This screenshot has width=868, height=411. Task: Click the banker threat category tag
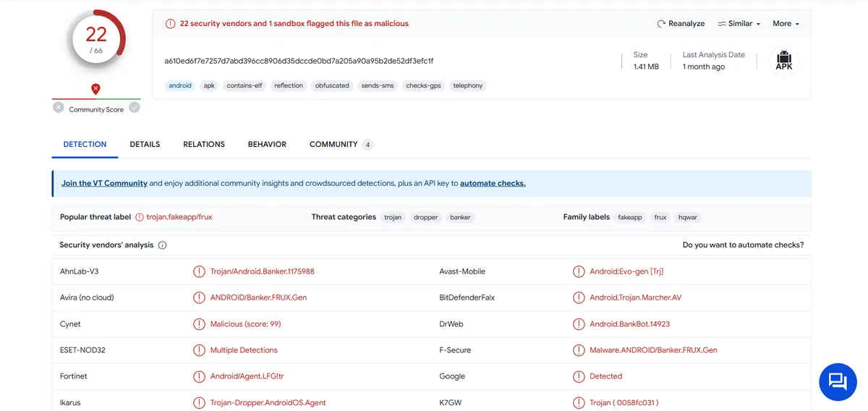click(x=460, y=217)
